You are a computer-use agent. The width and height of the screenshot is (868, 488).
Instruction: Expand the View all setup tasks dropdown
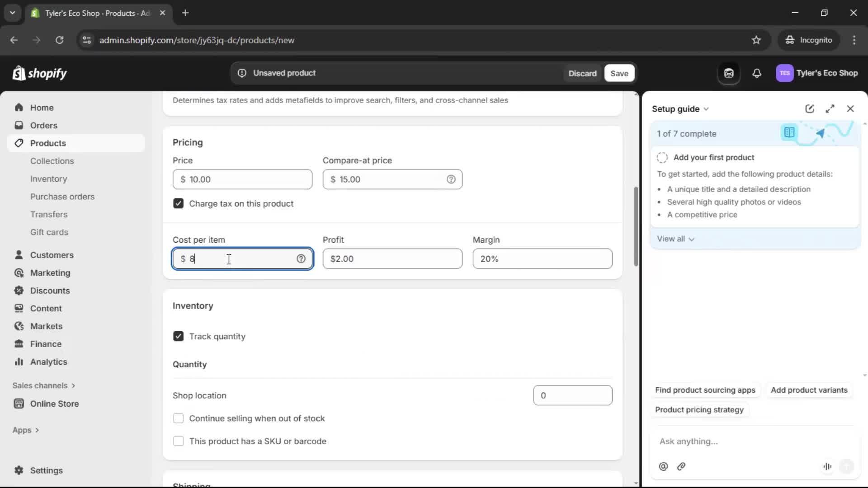[675, 239]
